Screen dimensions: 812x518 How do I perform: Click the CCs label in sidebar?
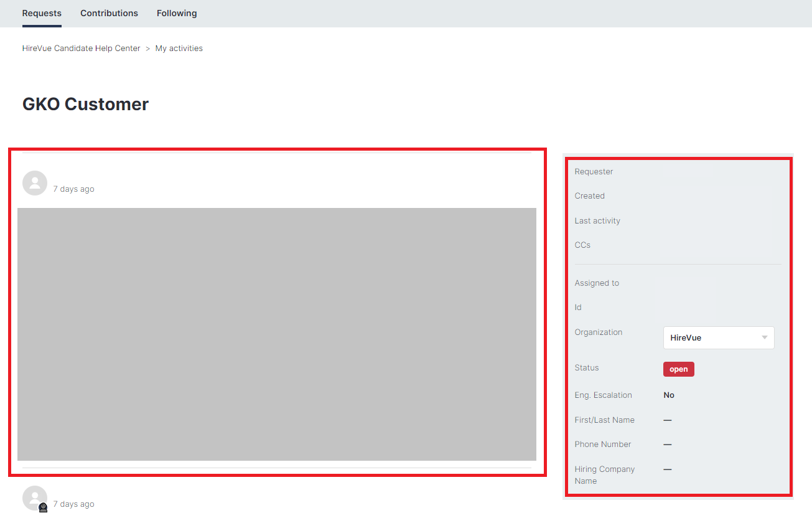tap(582, 245)
